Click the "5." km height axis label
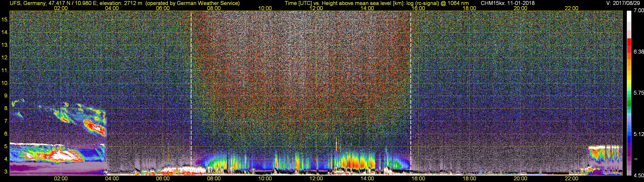 (x=6, y=146)
